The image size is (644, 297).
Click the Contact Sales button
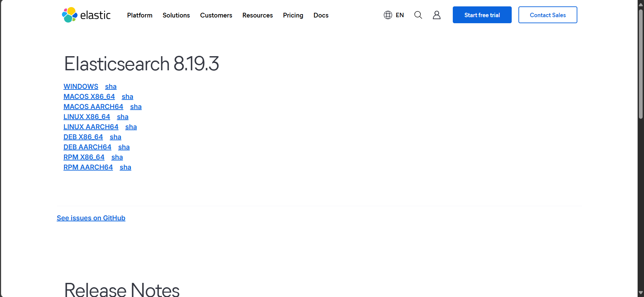coord(548,15)
